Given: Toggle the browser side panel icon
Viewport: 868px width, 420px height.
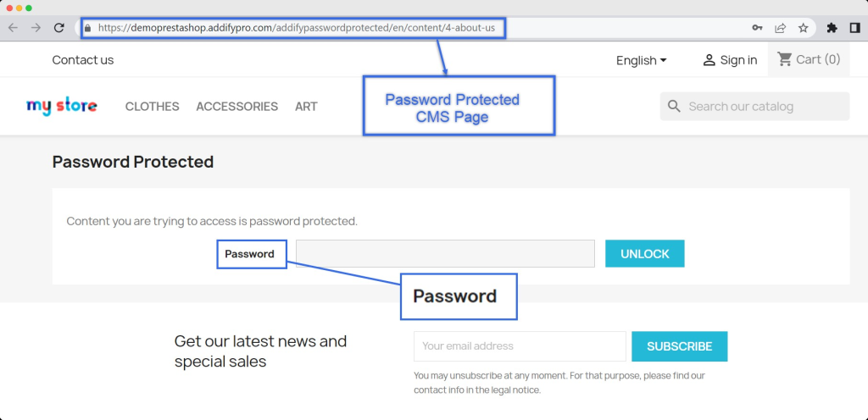Looking at the screenshot, I should pyautogui.click(x=854, y=28).
